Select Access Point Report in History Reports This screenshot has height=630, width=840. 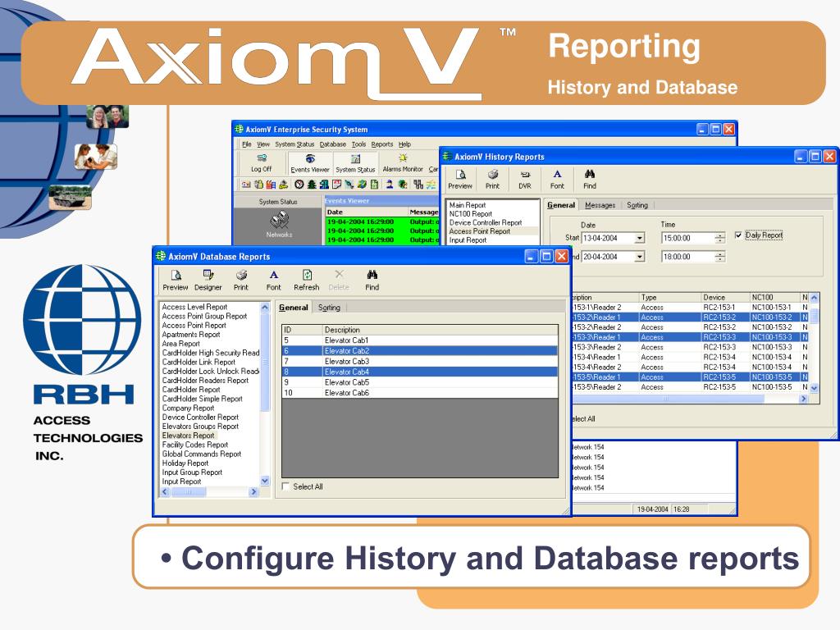point(479,231)
